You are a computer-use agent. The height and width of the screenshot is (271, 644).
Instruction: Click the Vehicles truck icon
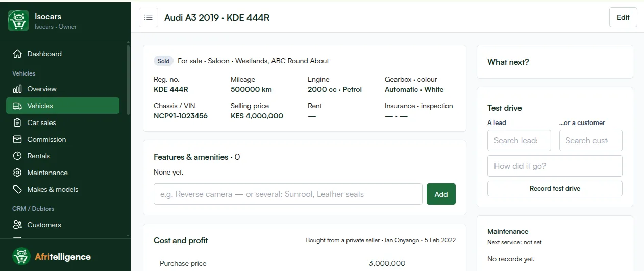tap(17, 106)
